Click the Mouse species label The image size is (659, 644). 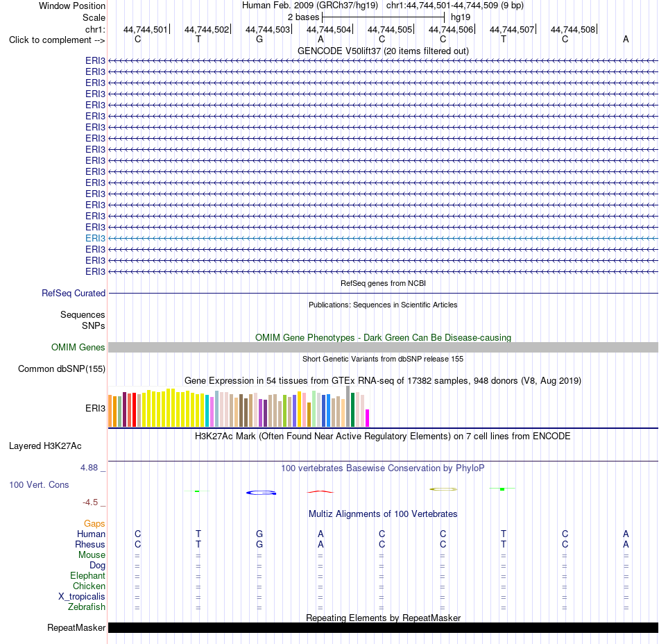92,555
